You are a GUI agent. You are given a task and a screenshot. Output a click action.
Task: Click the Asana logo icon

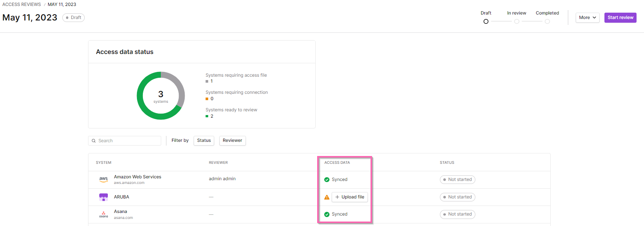click(103, 214)
